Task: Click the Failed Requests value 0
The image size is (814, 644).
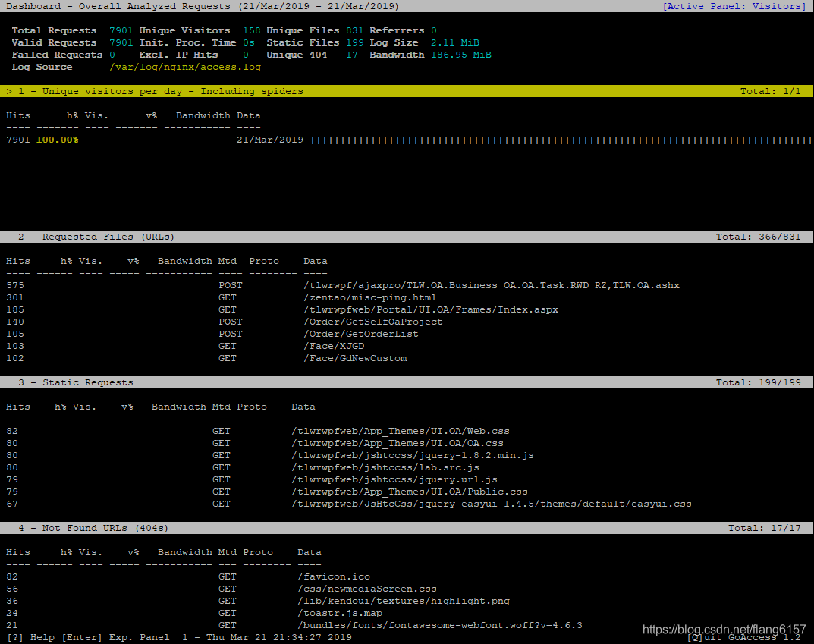Action: point(112,55)
